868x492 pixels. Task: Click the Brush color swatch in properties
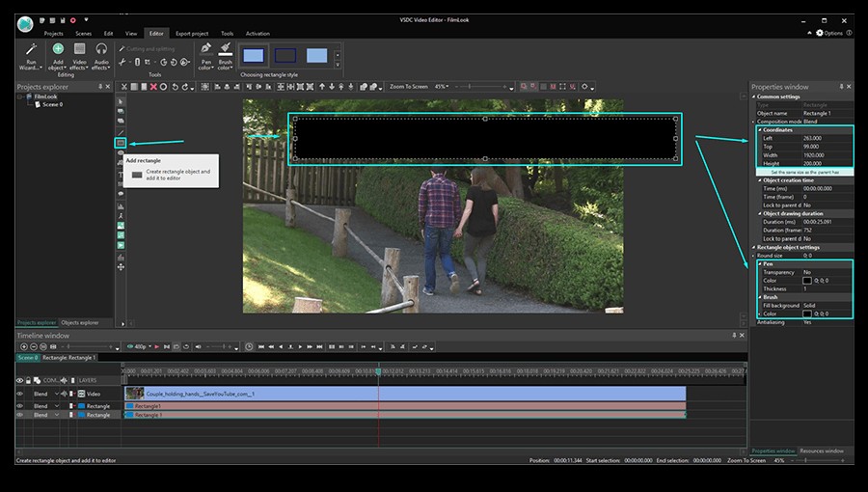pos(807,314)
